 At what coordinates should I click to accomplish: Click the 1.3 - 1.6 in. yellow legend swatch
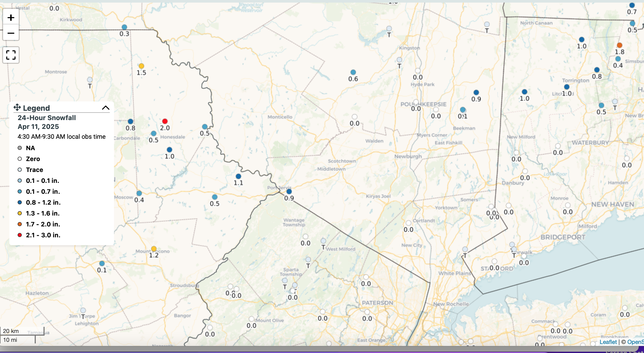20,213
